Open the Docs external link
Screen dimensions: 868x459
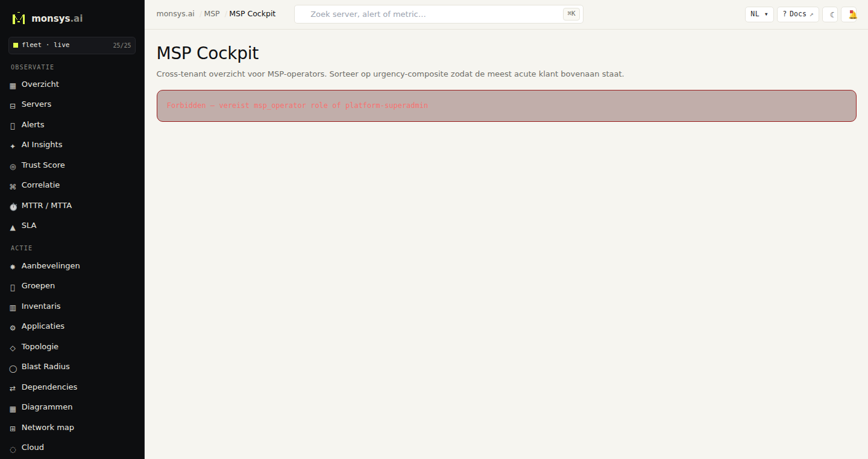pos(798,14)
